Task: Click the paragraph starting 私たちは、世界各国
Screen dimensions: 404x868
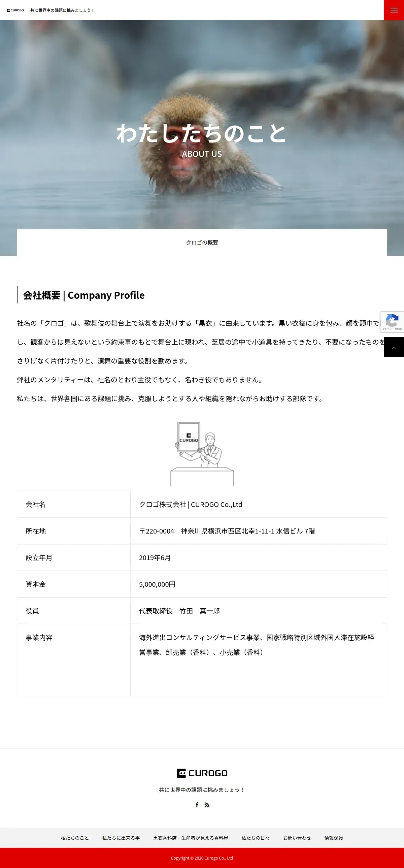Action: pos(170,398)
